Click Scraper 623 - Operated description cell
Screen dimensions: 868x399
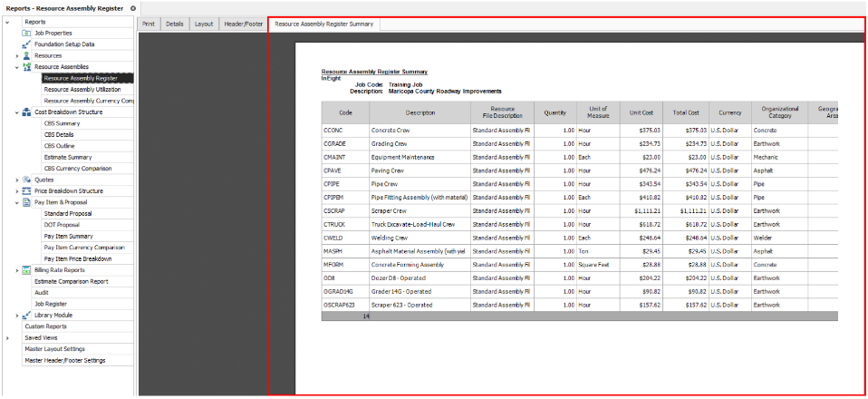coord(420,305)
